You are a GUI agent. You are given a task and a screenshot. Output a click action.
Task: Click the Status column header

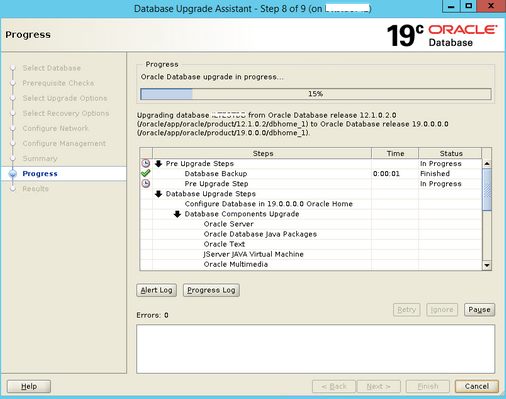tap(450, 153)
